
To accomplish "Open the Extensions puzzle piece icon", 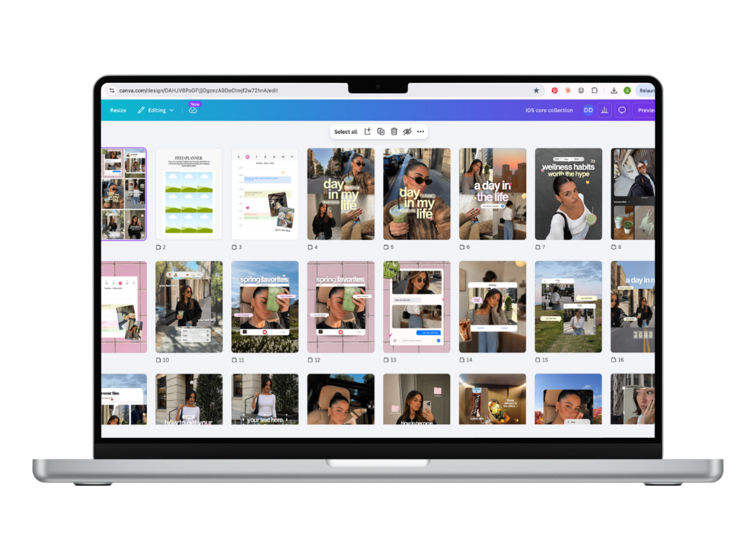I will click(595, 90).
